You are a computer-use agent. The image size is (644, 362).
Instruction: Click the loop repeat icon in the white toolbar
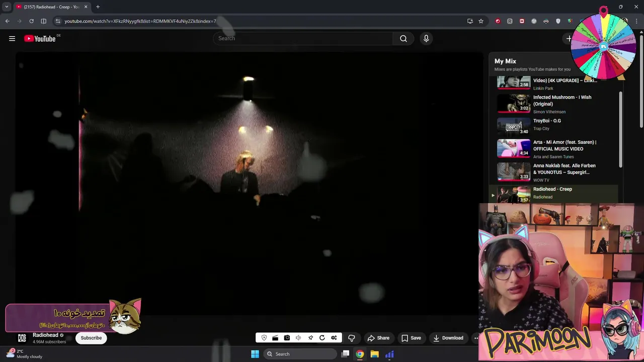322,338
